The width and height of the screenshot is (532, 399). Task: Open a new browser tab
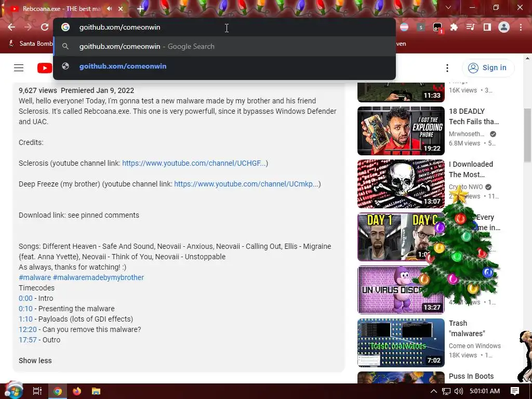click(x=140, y=9)
